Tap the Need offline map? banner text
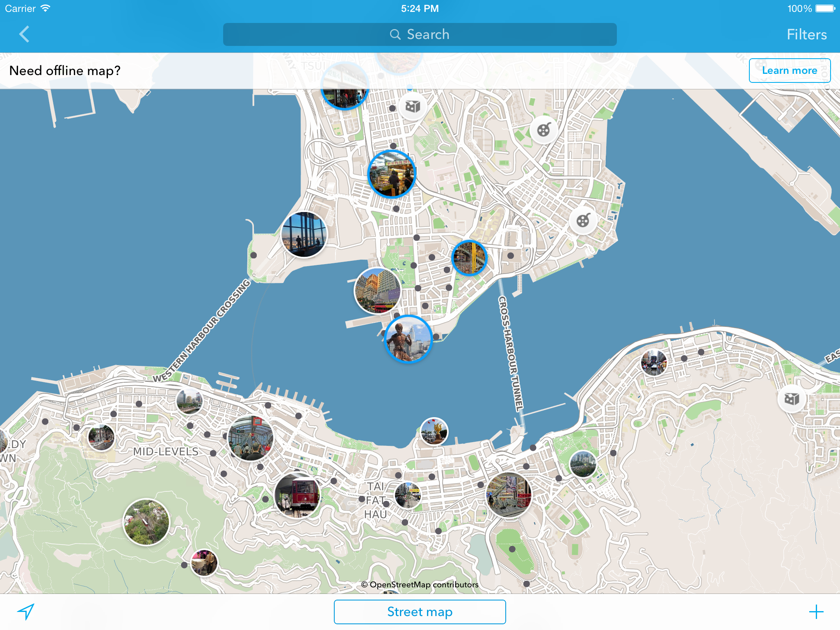 (65, 71)
